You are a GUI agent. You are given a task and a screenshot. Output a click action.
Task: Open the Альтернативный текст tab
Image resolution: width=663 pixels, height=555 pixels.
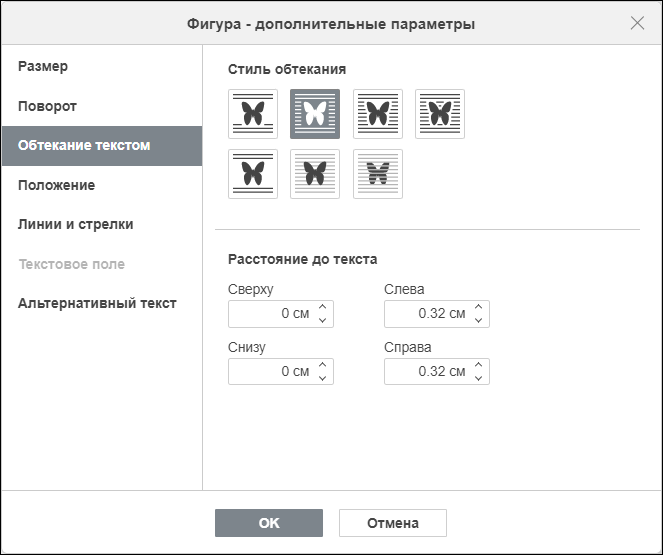click(102, 303)
